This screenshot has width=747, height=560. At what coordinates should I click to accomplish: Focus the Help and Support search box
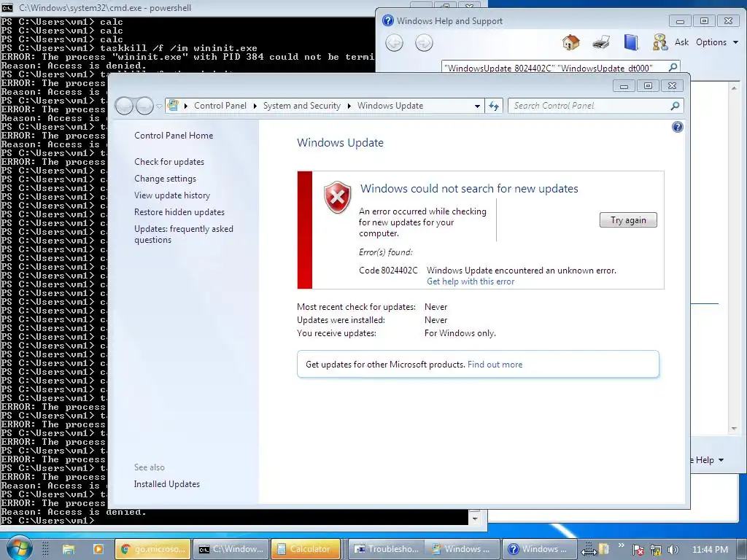(x=554, y=68)
